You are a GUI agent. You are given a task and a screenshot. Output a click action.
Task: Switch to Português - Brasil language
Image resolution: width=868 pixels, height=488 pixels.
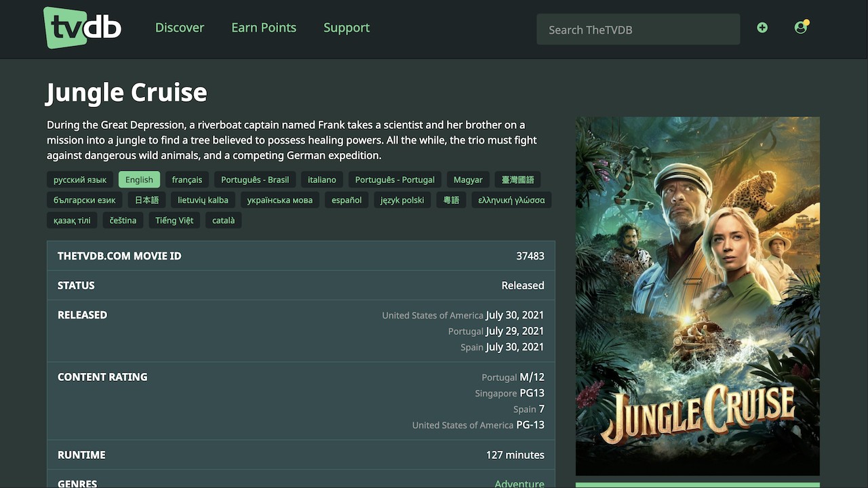(x=255, y=180)
